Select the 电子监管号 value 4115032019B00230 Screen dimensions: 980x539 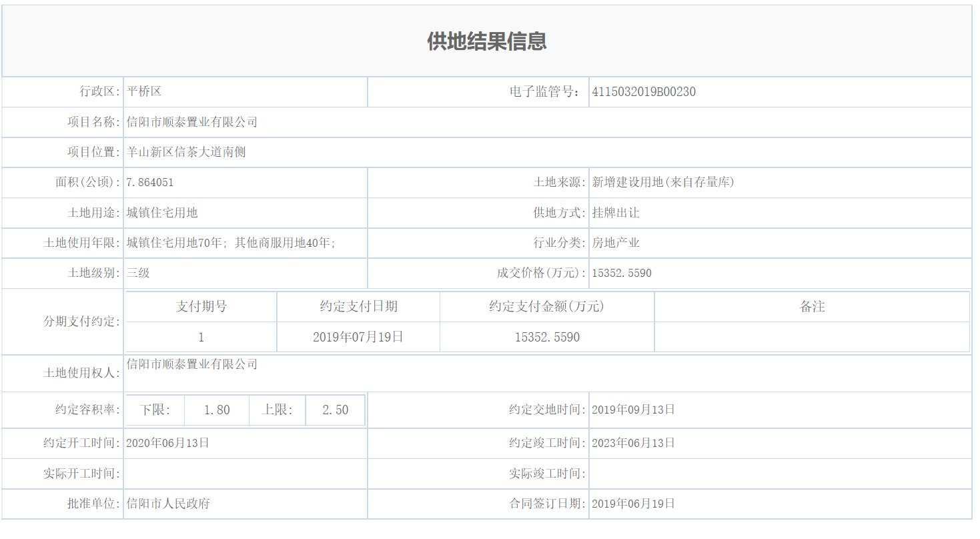click(x=644, y=92)
